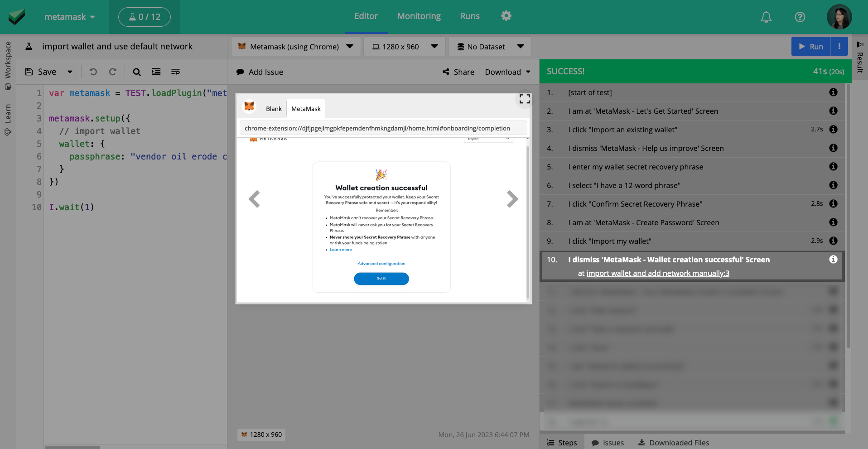Screen dimensions: 868x449
Task: Click the screenshot preview vertical scrollbar
Action: (x=528, y=221)
